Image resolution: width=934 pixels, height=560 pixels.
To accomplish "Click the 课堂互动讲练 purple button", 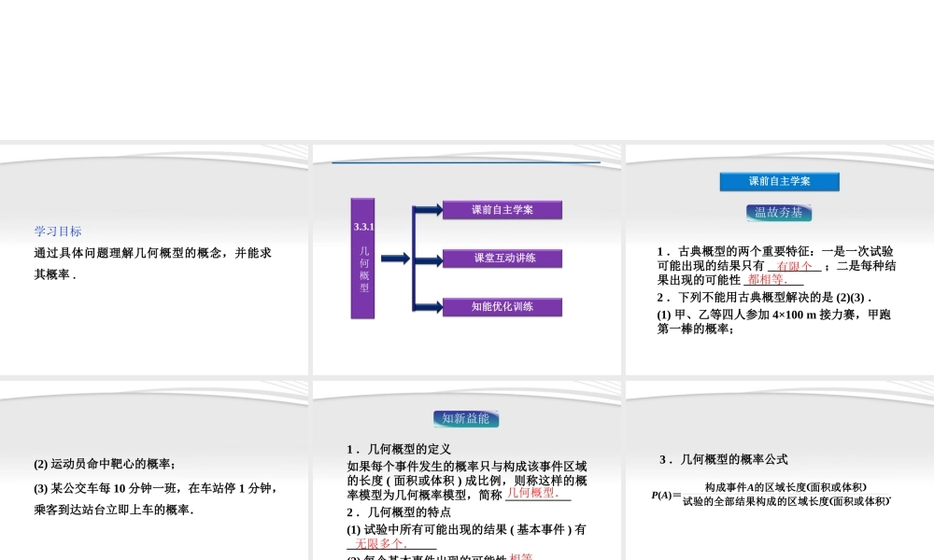I will 502,259.
